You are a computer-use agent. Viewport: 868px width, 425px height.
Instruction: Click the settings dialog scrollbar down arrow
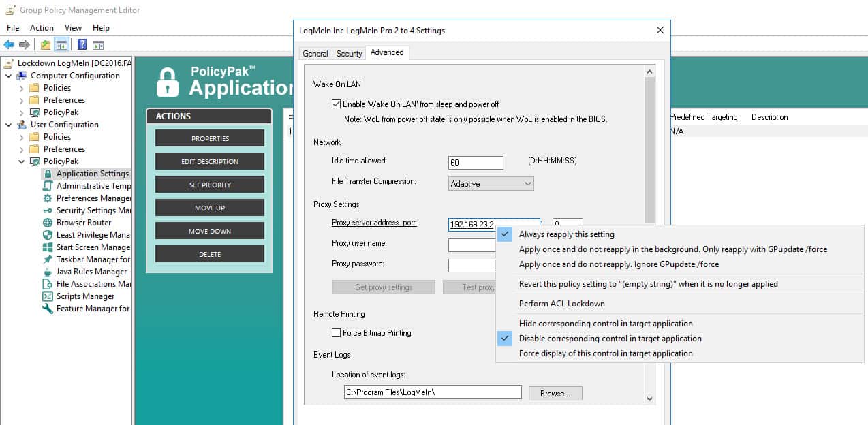pyautogui.click(x=649, y=398)
